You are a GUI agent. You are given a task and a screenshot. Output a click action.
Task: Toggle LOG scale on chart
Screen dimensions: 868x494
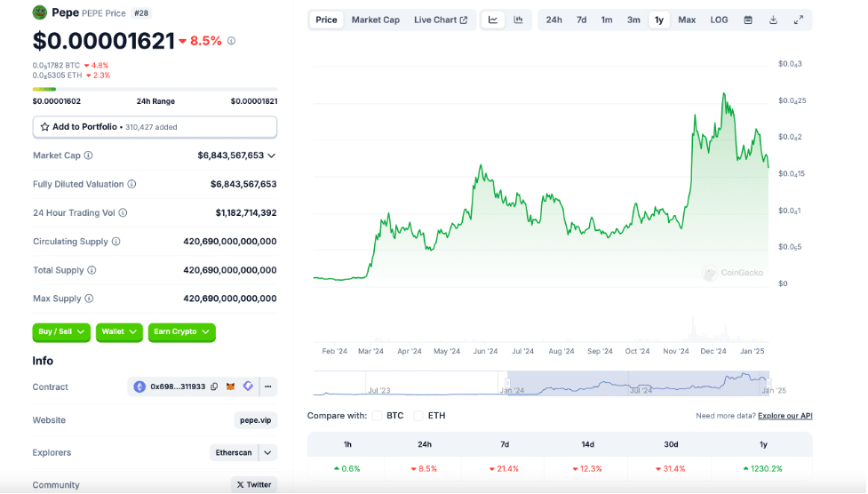click(719, 20)
